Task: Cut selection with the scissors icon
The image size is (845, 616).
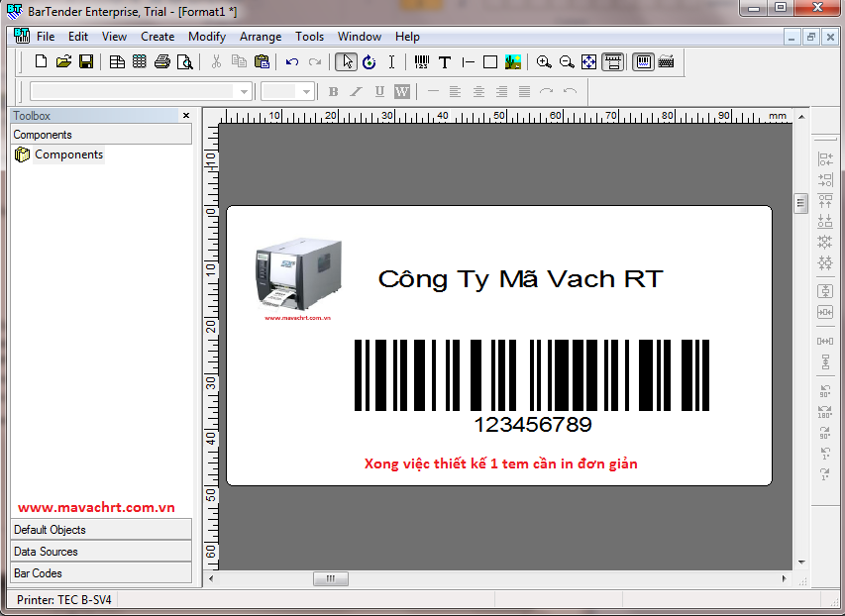Action: 216,61
